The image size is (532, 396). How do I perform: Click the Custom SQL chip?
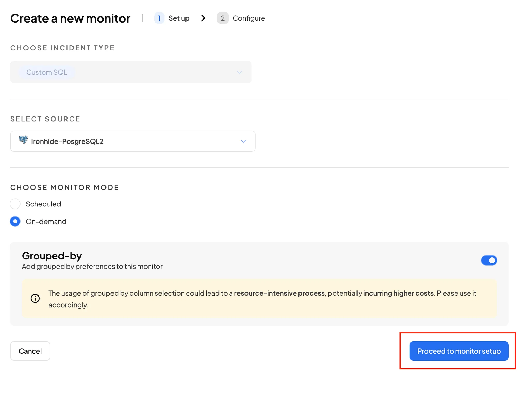[47, 72]
